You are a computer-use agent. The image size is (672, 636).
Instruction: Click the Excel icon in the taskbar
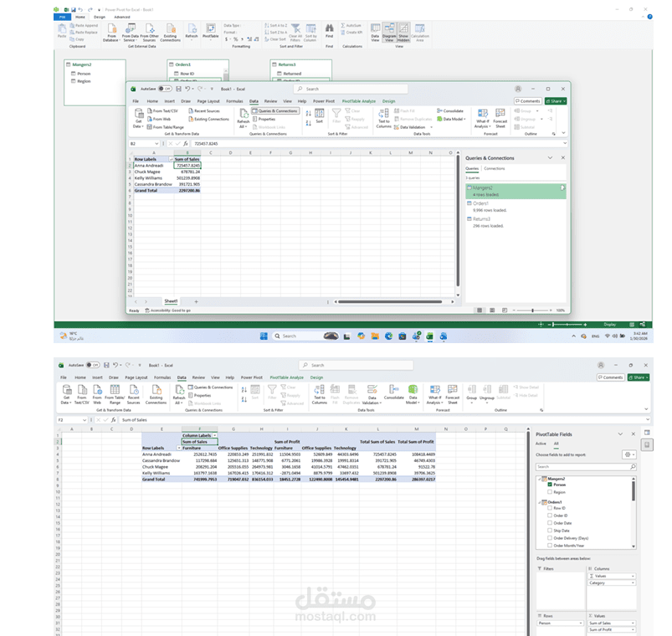click(429, 336)
